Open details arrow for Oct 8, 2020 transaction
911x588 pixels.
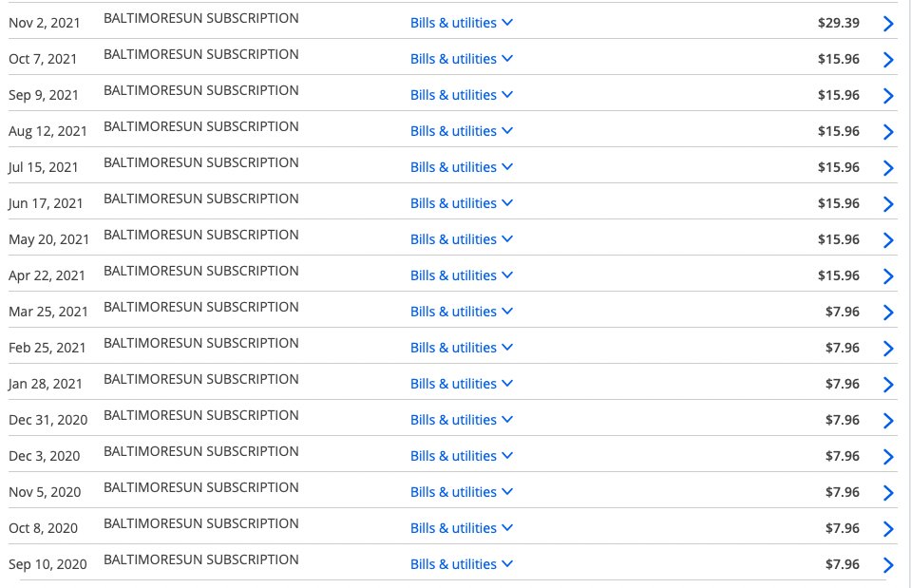click(888, 528)
